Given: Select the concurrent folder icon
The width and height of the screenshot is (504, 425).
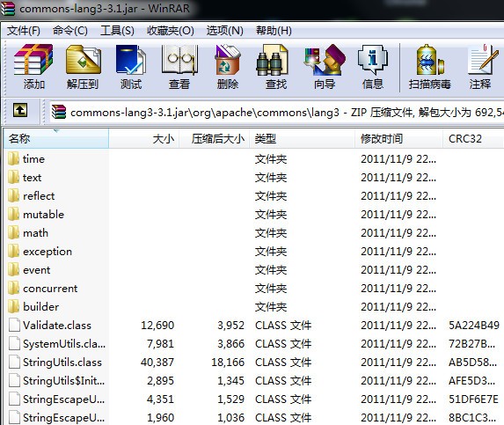Looking at the screenshot, I should [13, 288].
